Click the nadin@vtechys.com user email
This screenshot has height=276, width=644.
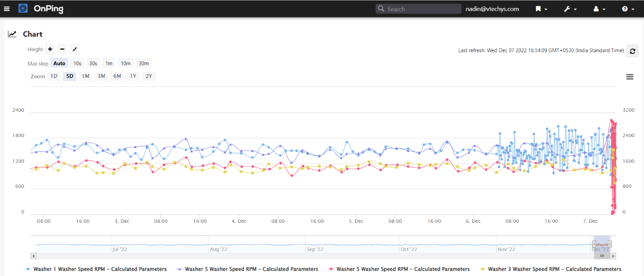pos(492,9)
